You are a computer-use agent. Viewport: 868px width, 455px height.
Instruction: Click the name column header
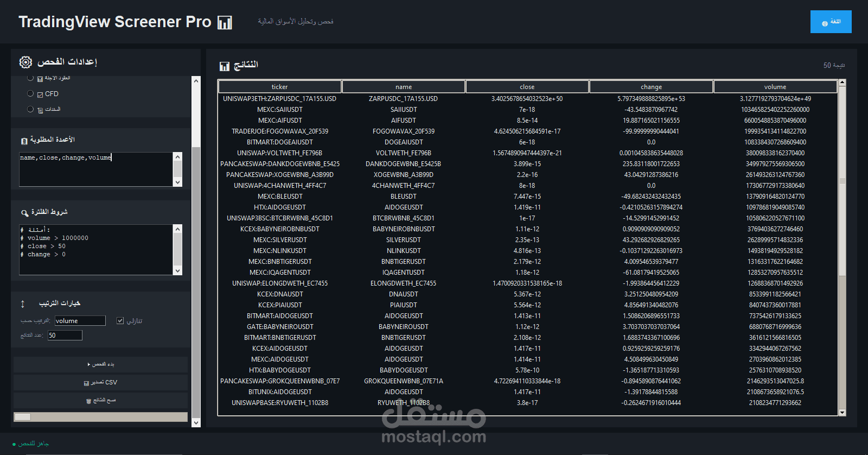[x=404, y=87]
